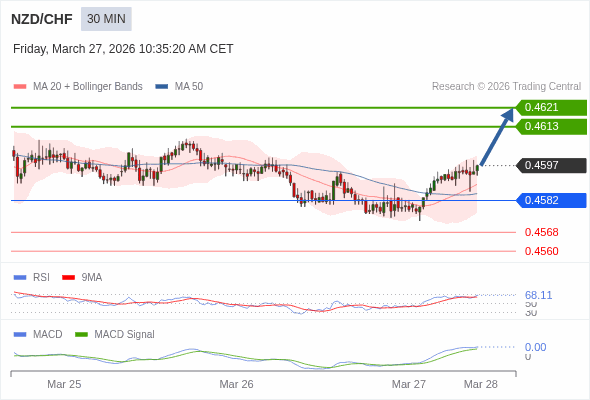Click the 0.4621 green resistance price tag
Viewport: 590px width, 400px height.
(551, 108)
